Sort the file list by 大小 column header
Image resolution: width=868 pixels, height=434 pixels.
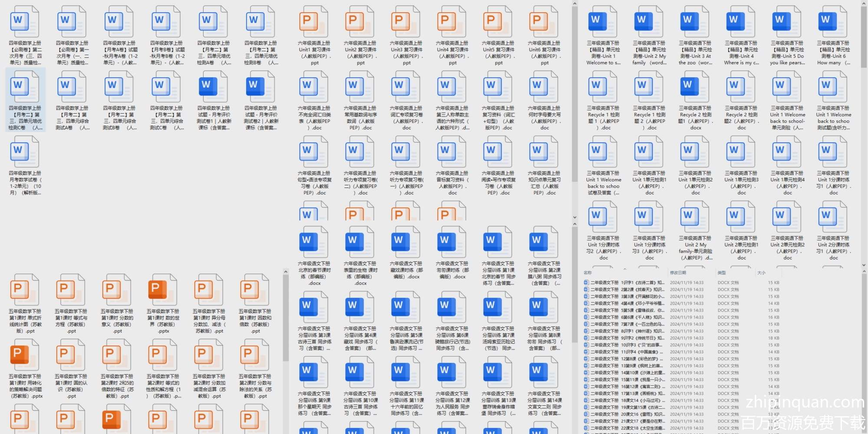coord(761,273)
